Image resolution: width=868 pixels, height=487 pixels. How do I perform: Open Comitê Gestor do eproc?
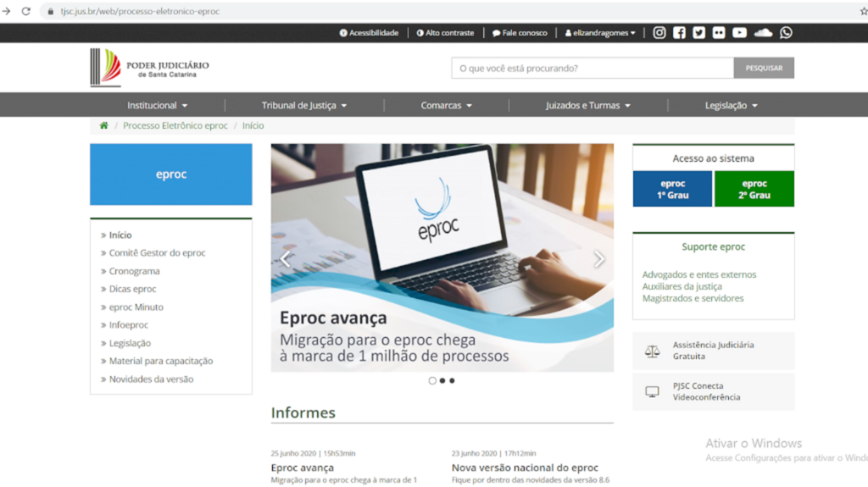point(157,253)
